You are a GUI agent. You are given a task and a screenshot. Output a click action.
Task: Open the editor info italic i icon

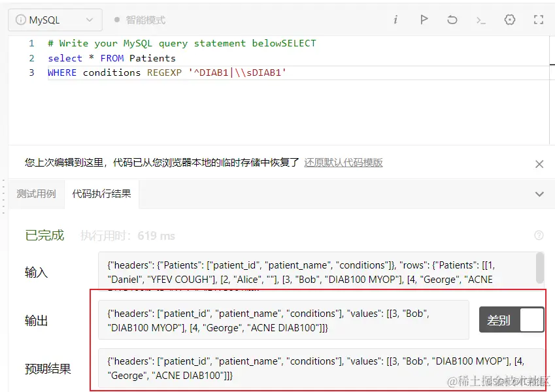click(395, 20)
